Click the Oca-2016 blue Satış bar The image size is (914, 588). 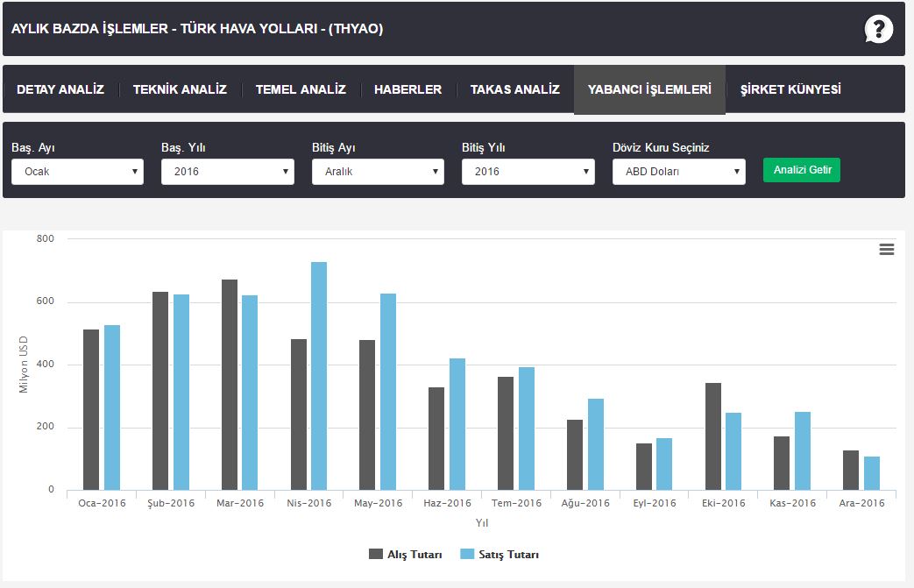coord(112,407)
